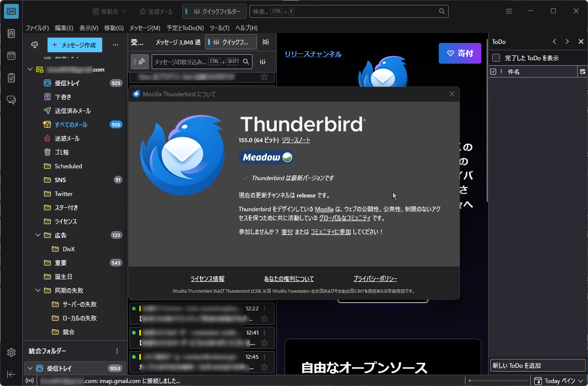Close the About Thunderbird dialog
Screen dimensions: 588x386
(x=452, y=94)
